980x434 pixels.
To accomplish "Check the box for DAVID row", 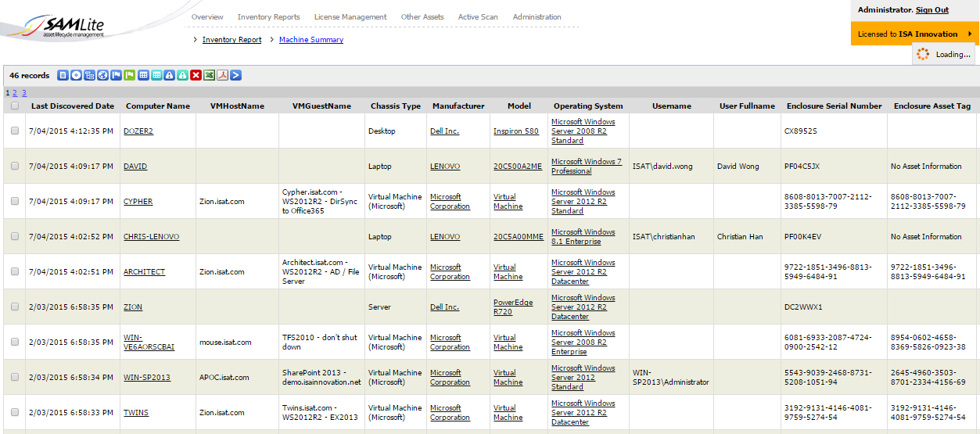I will tap(15, 167).
